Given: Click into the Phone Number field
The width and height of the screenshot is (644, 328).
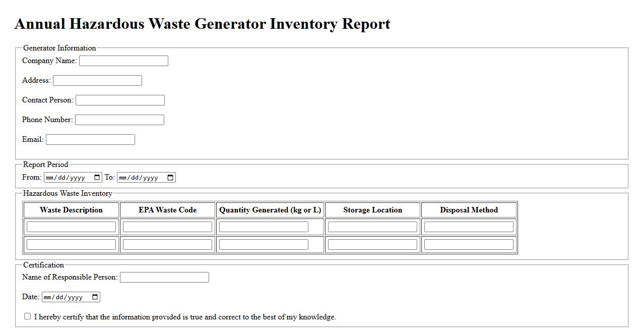Looking at the screenshot, I should click(119, 120).
